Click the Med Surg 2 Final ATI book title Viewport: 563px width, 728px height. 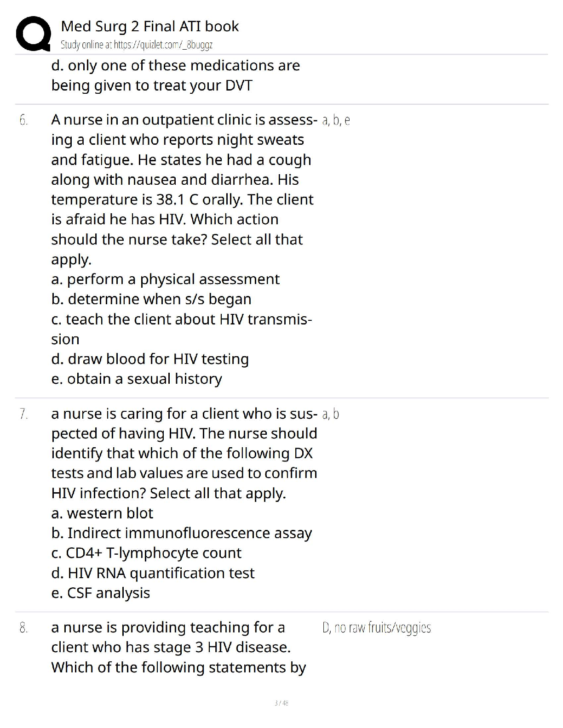point(149,26)
